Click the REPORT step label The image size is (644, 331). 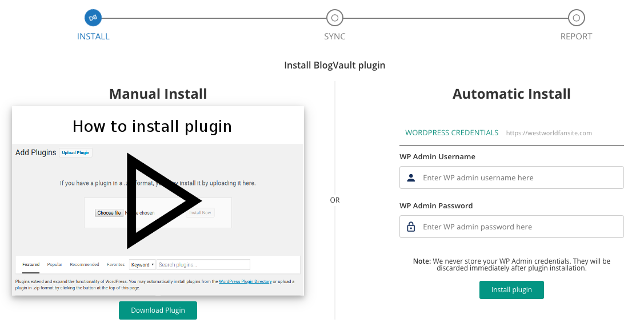pyautogui.click(x=576, y=37)
